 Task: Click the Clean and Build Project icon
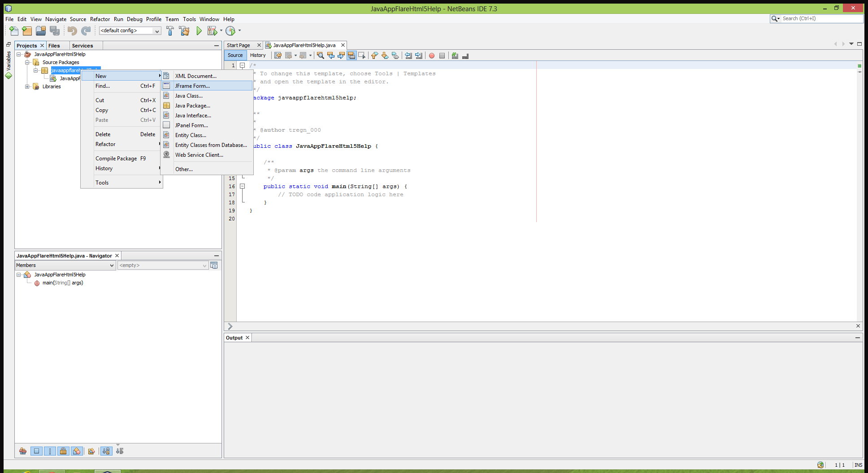[184, 31]
